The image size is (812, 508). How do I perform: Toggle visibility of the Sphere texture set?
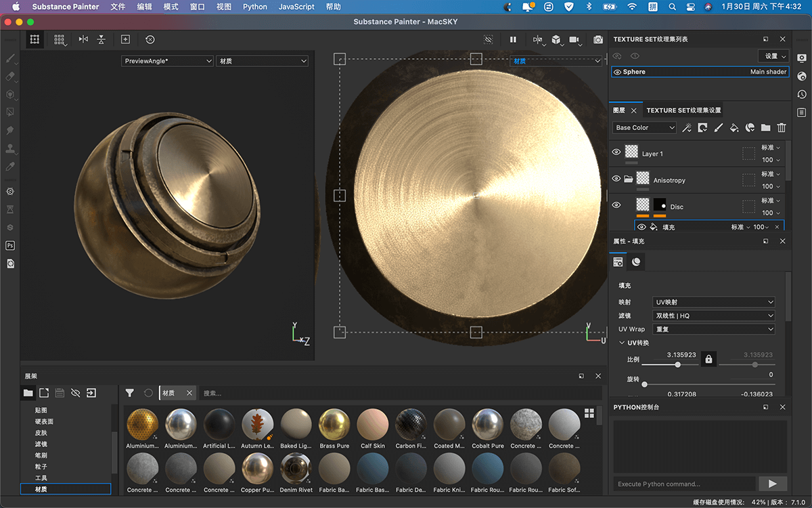(617, 72)
